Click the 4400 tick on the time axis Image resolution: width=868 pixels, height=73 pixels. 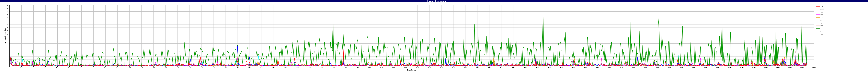pos(537,68)
